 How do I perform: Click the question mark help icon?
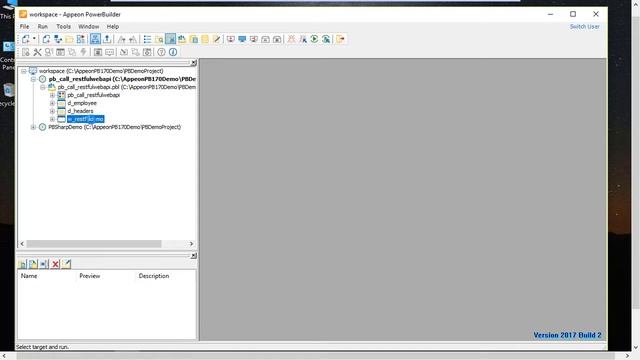pyautogui.click(x=162, y=52)
